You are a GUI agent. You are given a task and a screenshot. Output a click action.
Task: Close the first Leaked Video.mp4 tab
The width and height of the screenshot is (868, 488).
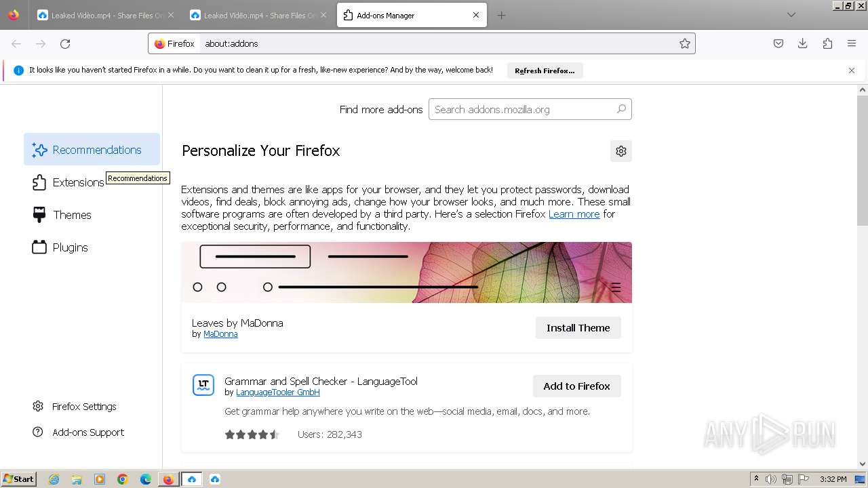tap(170, 15)
